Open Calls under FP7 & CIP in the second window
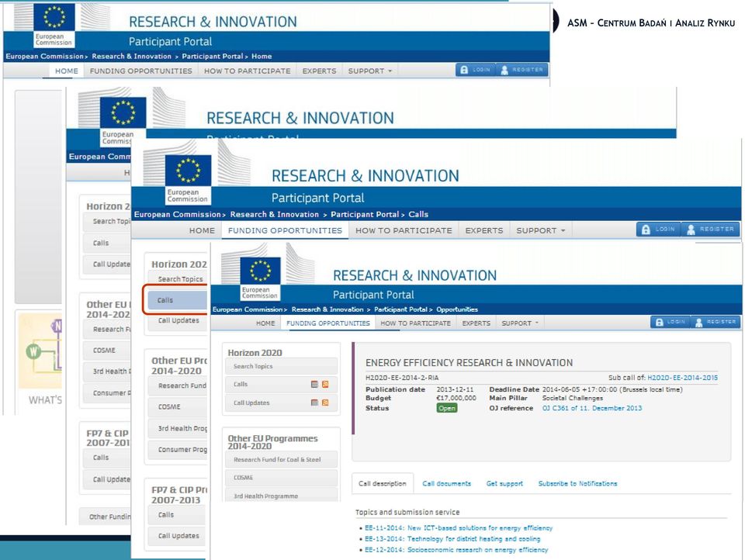 coord(107,458)
